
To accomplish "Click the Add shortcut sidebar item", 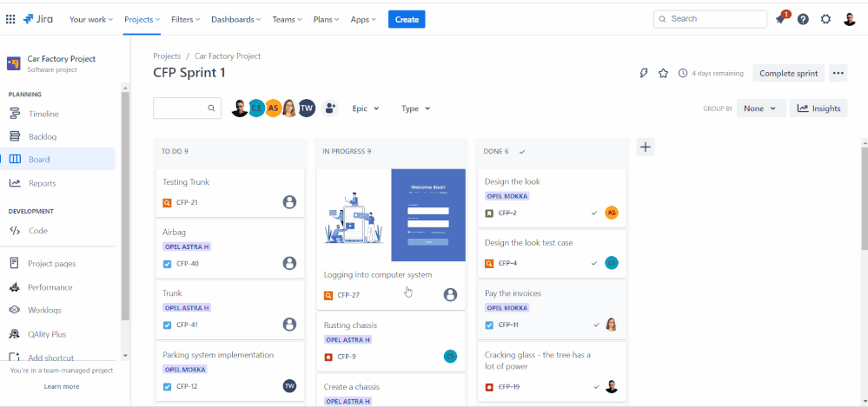I will (57, 358).
